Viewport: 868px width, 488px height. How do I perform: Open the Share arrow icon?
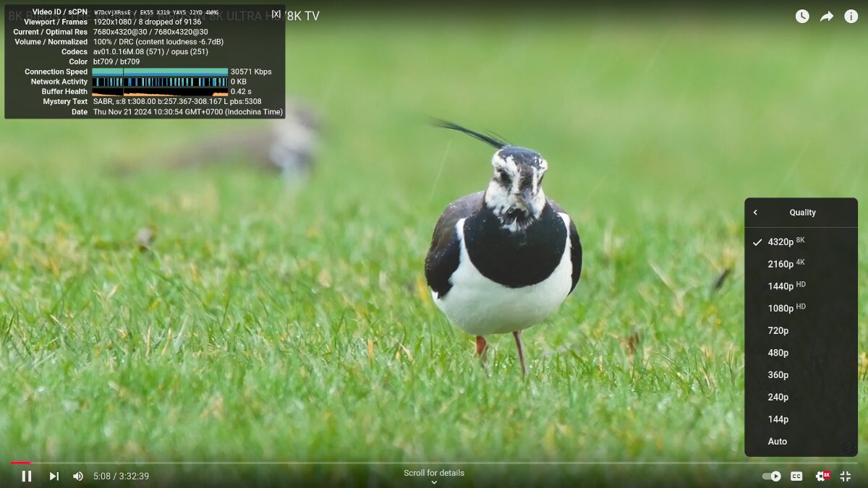point(827,16)
